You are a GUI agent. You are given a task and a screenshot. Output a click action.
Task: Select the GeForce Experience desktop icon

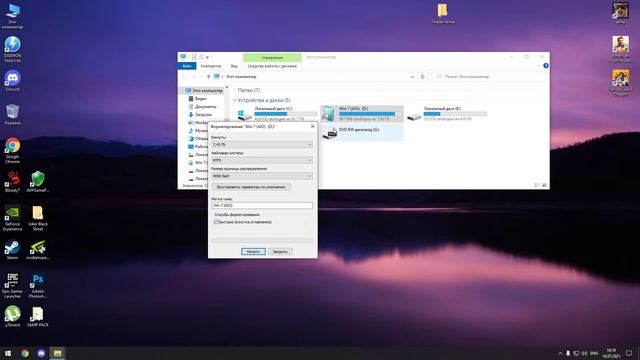pos(13,218)
